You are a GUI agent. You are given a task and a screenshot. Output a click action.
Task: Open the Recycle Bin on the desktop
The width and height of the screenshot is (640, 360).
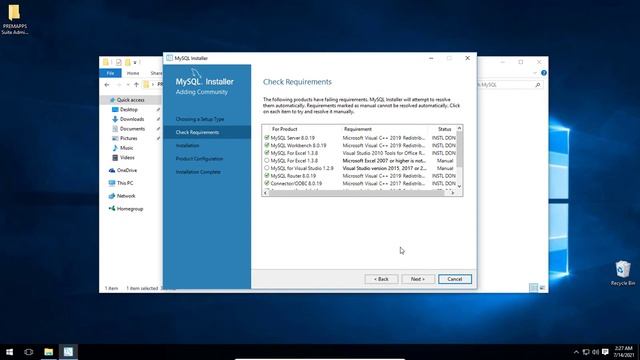[x=622, y=273]
